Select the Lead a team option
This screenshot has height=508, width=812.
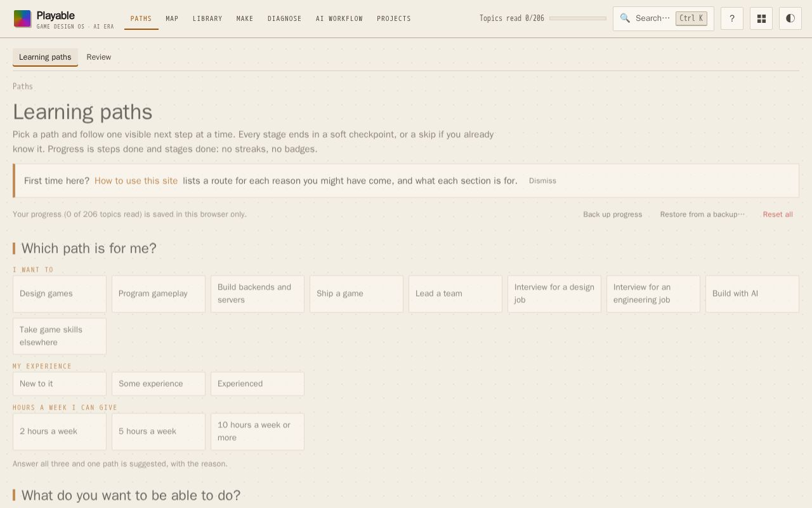coord(455,294)
